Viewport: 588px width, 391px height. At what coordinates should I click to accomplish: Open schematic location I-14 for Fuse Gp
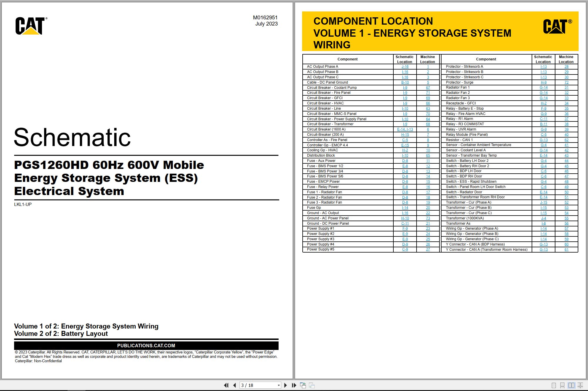[x=405, y=208]
